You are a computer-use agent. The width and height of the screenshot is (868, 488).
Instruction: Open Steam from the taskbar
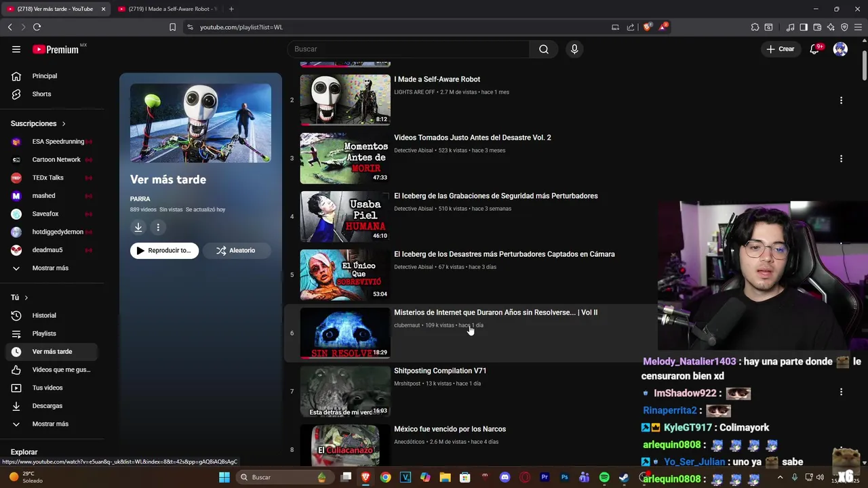tap(624, 477)
